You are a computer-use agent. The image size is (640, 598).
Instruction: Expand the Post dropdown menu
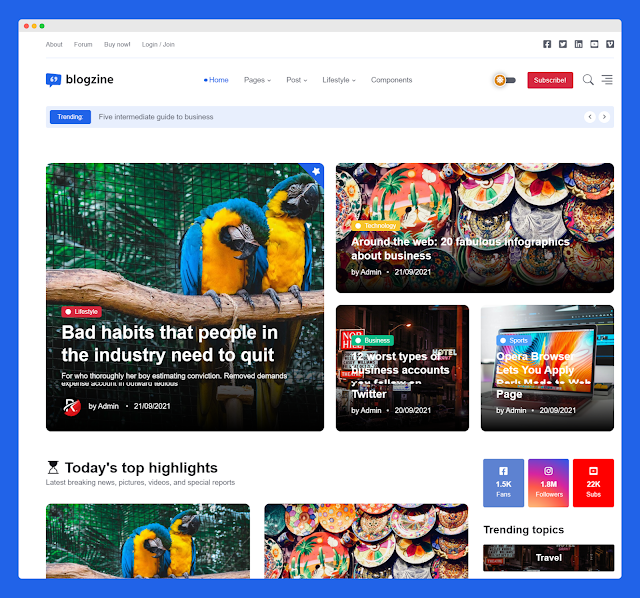pos(297,80)
